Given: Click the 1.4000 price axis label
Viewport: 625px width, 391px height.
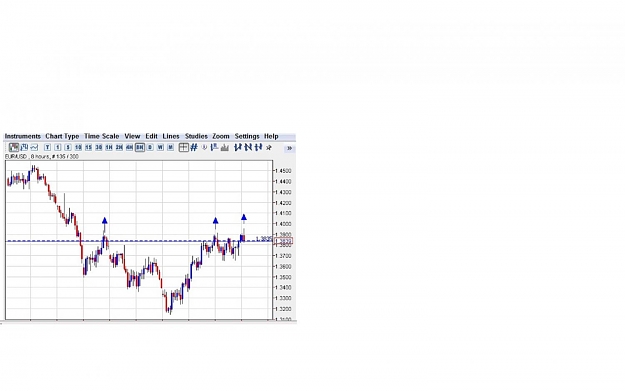Looking at the screenshot, I should [x=283, y=224].
